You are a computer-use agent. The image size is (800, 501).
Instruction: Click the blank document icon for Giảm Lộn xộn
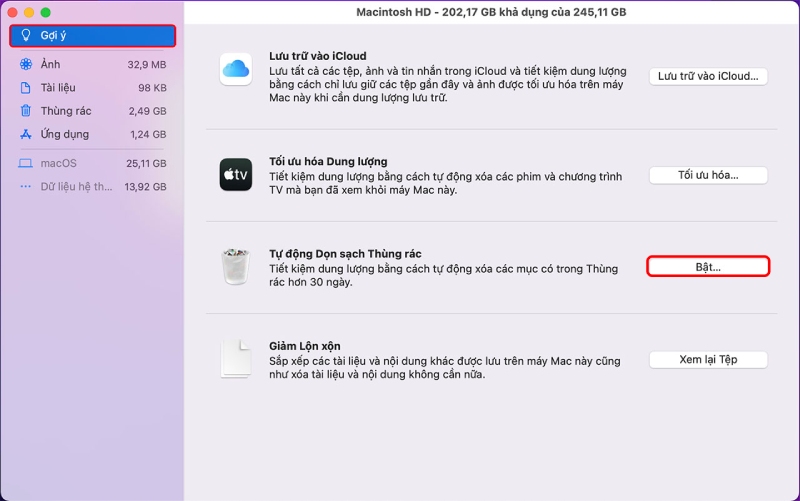[x=236, y=359]
